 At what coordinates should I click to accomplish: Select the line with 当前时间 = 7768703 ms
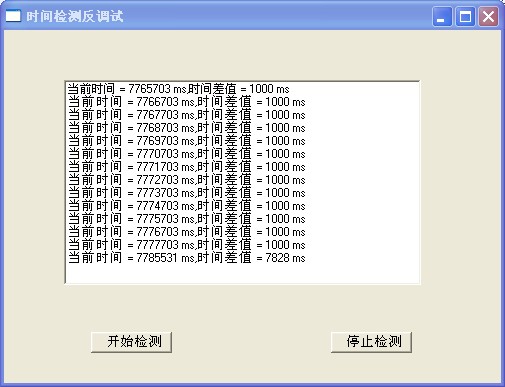point(187,128)
